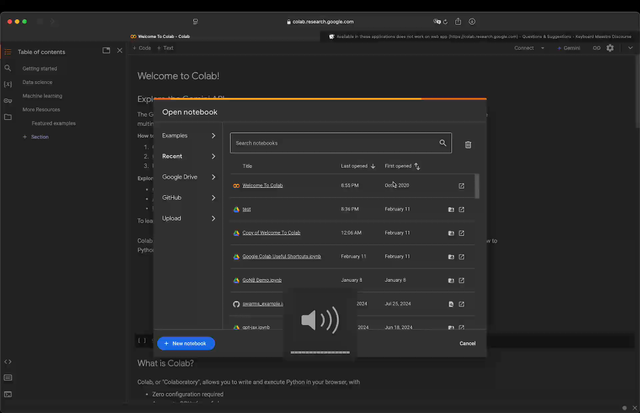Collapse the header with the top-right chevron
The height and width of the screenshot is (413, 640).
pos(630,48)
